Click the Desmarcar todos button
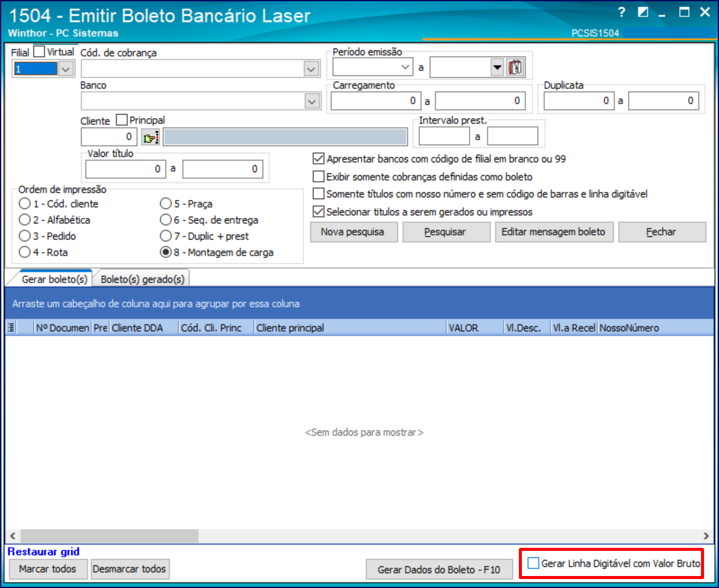Image resolution: width=719 pixels, height=588 pixels. pos(130,569)
